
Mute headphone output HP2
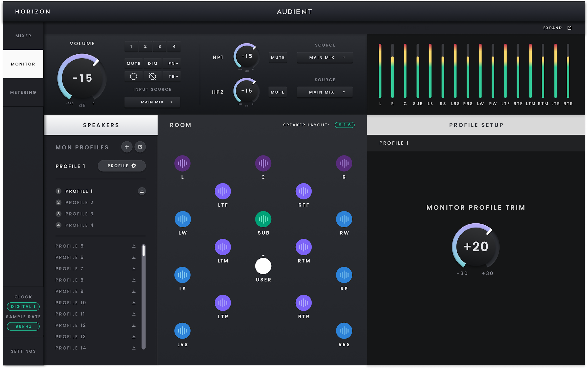click(x=278, y=92)
